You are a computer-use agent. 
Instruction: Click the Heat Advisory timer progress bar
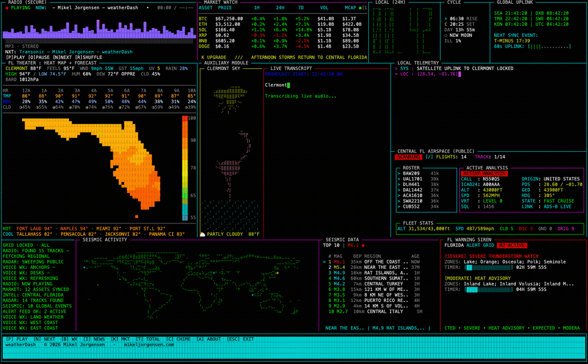(x=488, y=290)
